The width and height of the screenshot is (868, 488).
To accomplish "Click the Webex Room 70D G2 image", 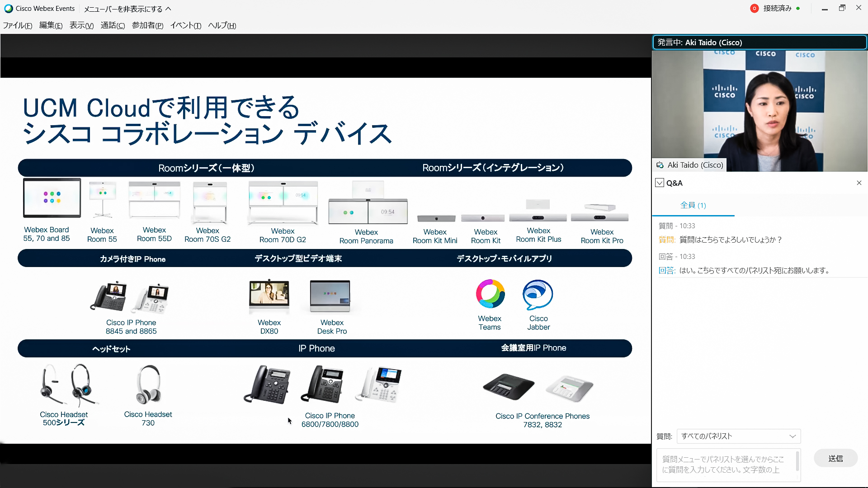I will click(x=283, y=202).
